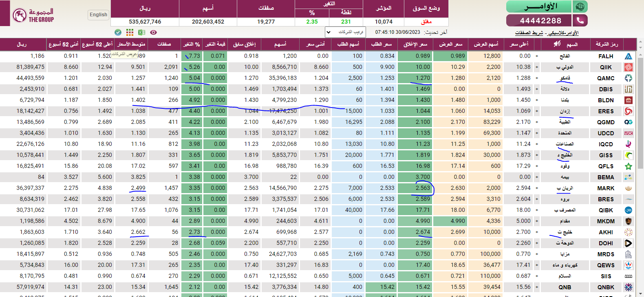Click the QNBK company logo icon
The width and height of the screenshot is (644, 297).
(x=629, y=287)
